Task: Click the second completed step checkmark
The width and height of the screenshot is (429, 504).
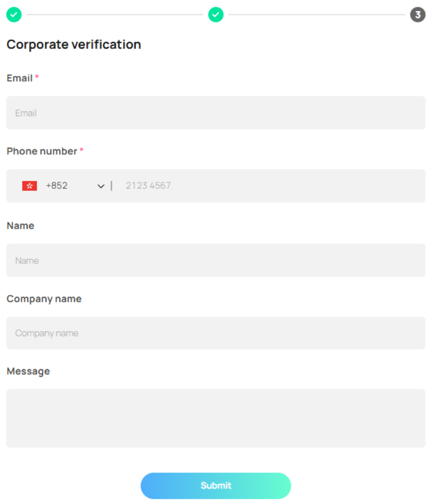Action: tap(216, 15)
